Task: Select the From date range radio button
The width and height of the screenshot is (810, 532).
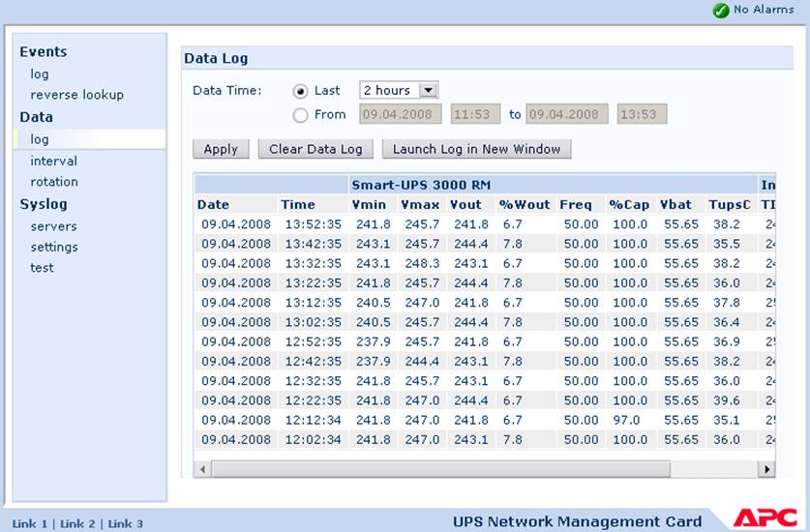Action: (x=300, y=115)
